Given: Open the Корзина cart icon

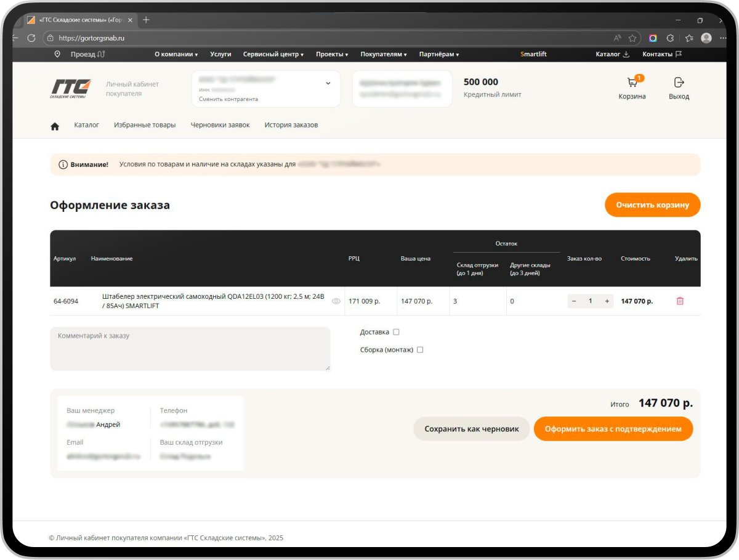Looking at the screenshot, I should [x=632, y=83].
